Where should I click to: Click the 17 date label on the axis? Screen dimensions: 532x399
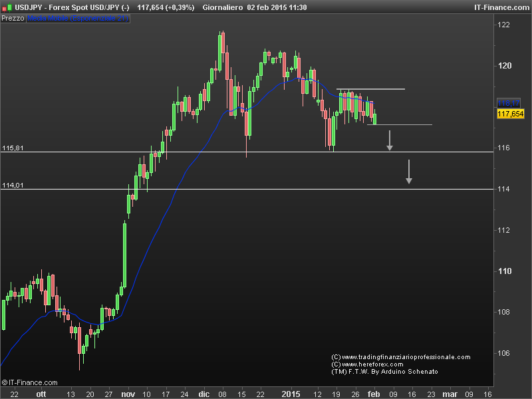click(x=166, y=394)
